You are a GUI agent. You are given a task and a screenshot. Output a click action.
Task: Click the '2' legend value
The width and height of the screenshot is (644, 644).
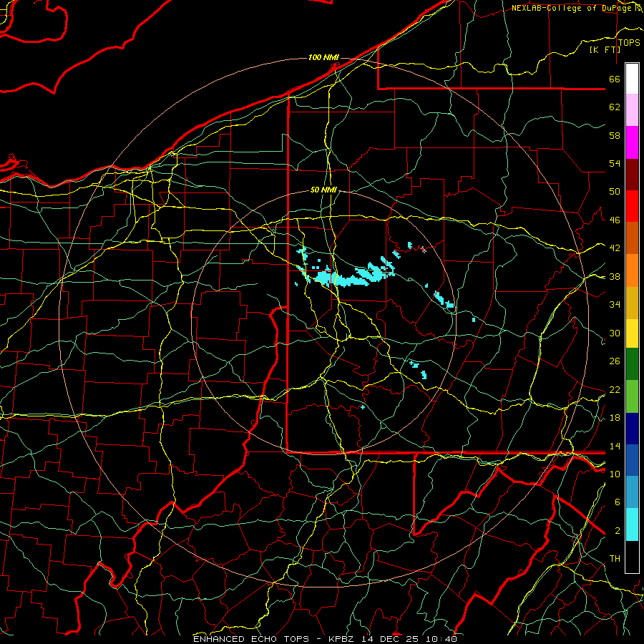point(618,531)
